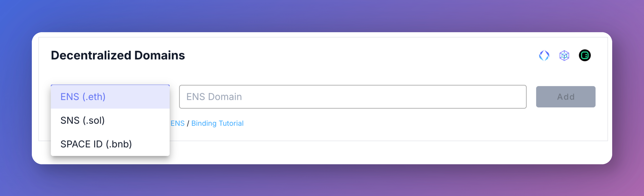Click the Decentralized Domains heading
The height and width of the screenshot is (196, 644).
[118, 55]
